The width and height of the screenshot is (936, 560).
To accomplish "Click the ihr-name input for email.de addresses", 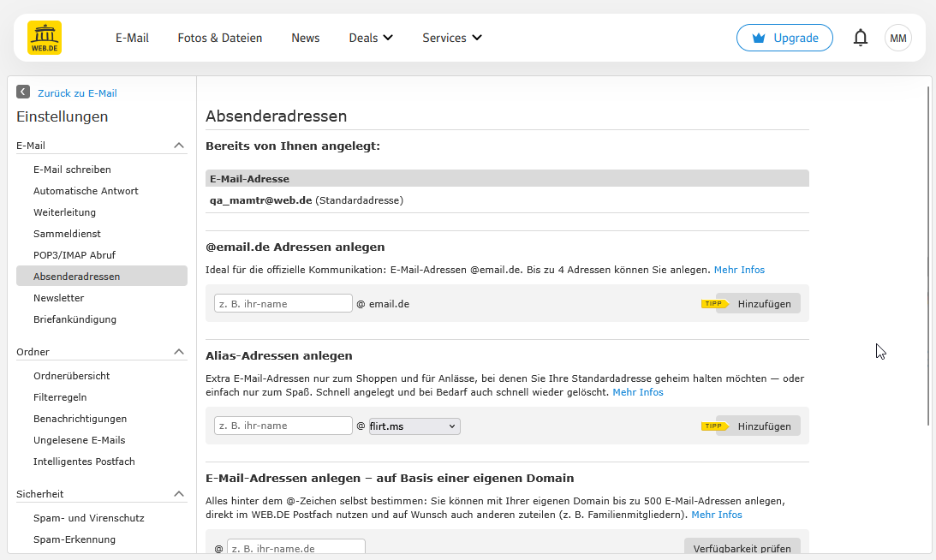I will pyautogui.click(x=283, y=303).
